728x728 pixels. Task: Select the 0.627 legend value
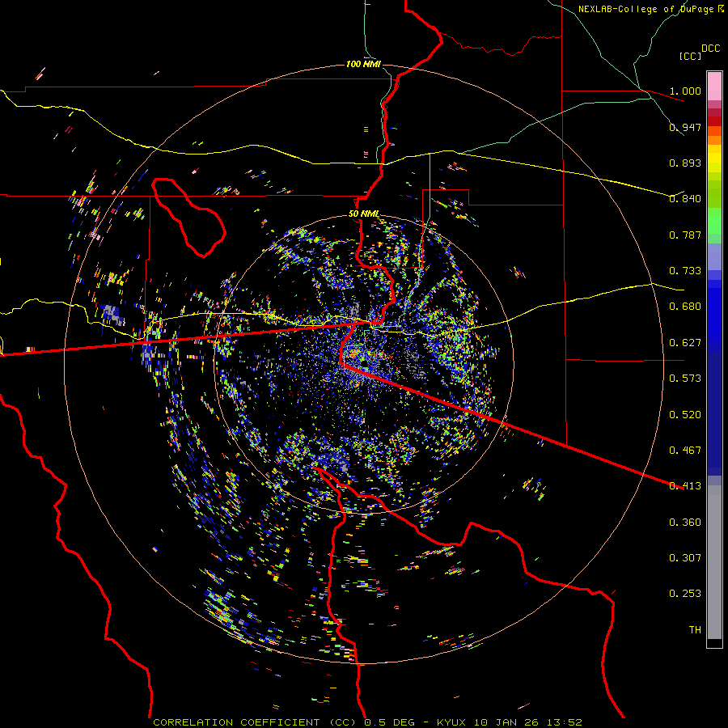pyautogui.click(x=685, y=343)
